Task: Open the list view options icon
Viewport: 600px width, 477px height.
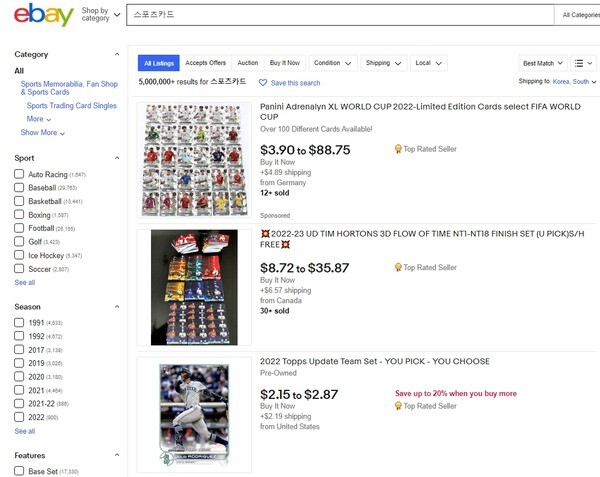Action: [x=583, y=63]
